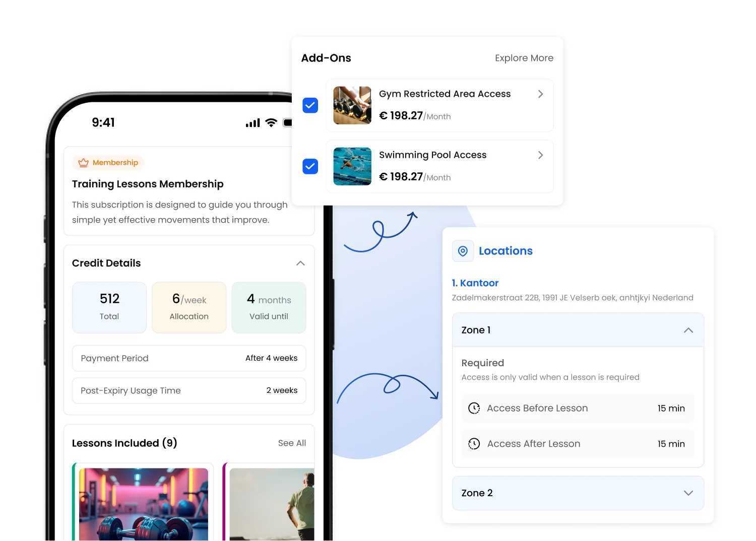Click the 9:41 clock in status bar
Viewport: 756px width, 541px height.
click(103, 122)
